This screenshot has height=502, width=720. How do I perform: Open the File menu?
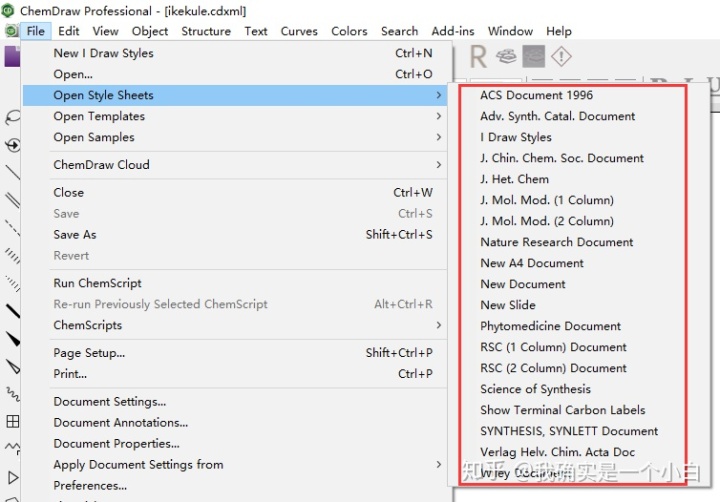click(35, 31)
